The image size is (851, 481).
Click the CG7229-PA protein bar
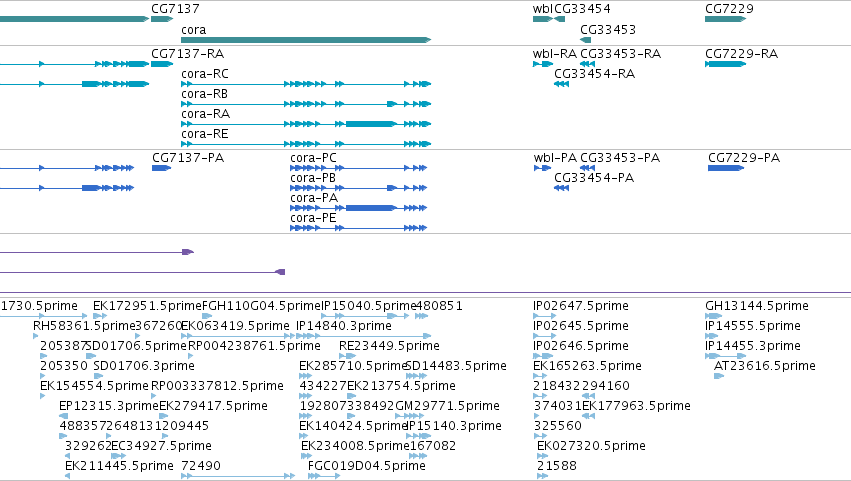coord(726,168)
